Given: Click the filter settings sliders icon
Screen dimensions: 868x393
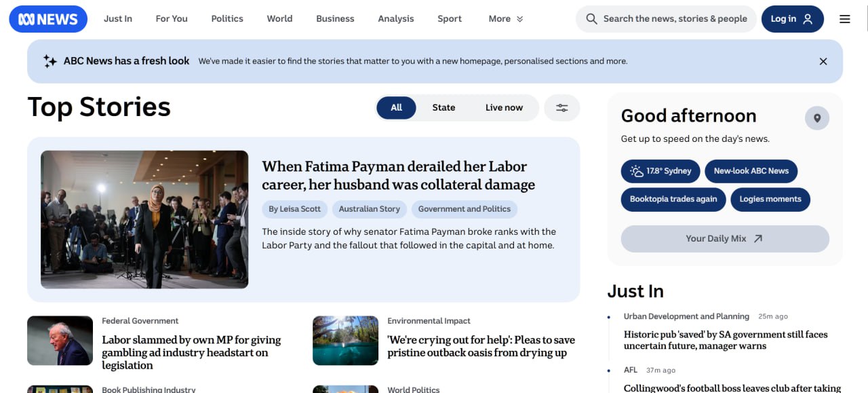Looking at the screenshot, I should coord(561,108).
